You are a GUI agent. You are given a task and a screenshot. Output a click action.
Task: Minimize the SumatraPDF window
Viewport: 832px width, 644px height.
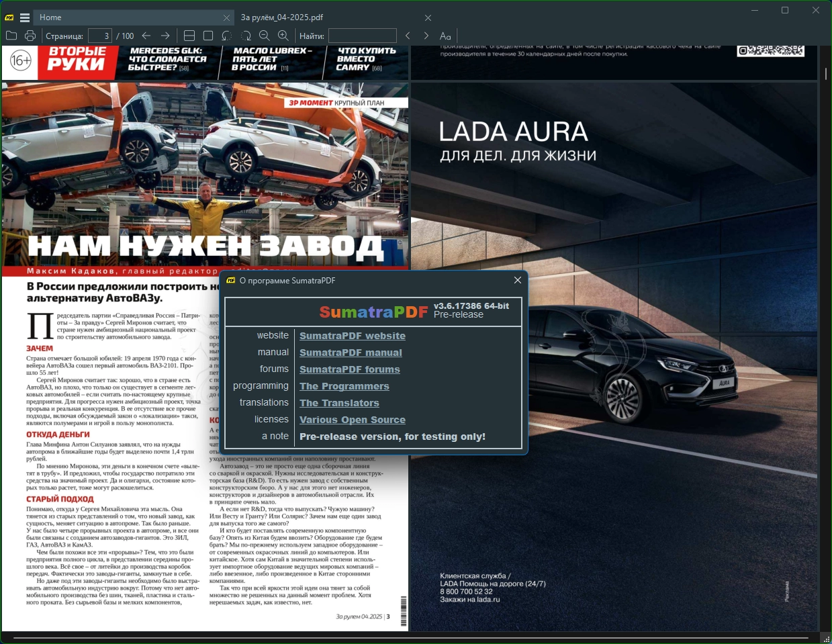click(754, 10)
